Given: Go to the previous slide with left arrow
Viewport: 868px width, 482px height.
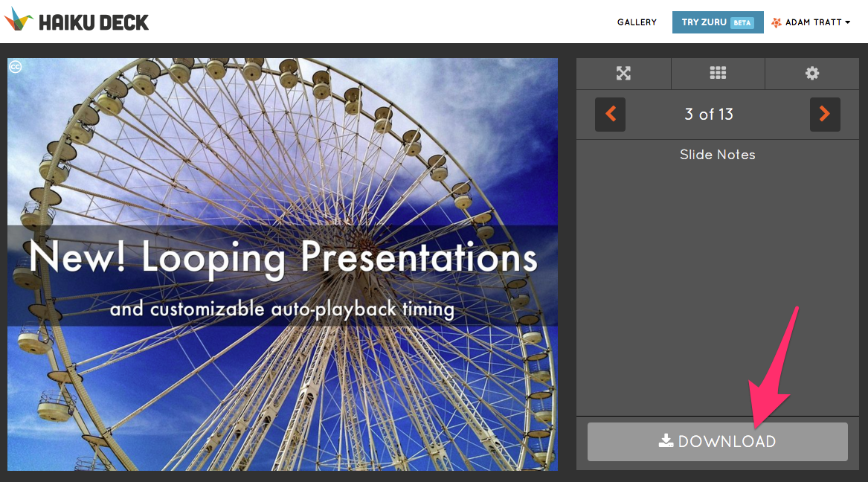Looking at the screenshot, I should (x=611, y=115).
